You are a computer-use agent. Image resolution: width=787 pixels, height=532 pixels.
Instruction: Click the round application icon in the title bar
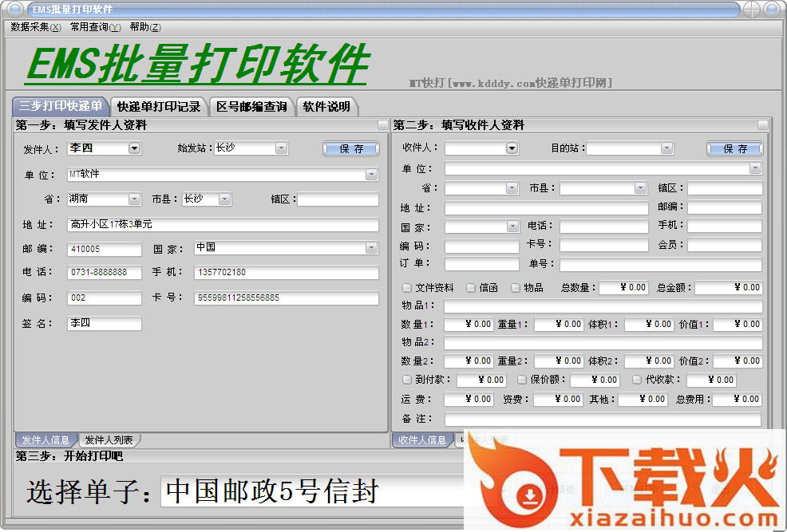click(x=14, y=9)
